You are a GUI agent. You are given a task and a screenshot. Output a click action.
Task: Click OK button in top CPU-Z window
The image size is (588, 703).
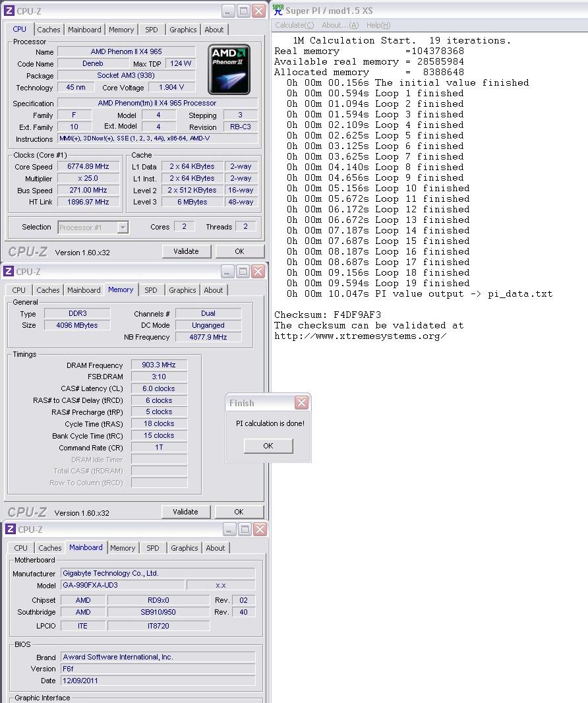(x=240, y=251)
